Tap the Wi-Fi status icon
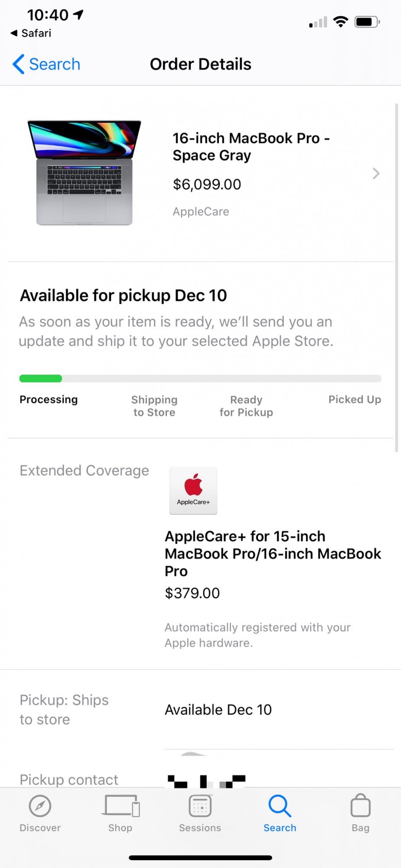Image resolution: width=401 pixels, height=868 pixels. [341, 22]
